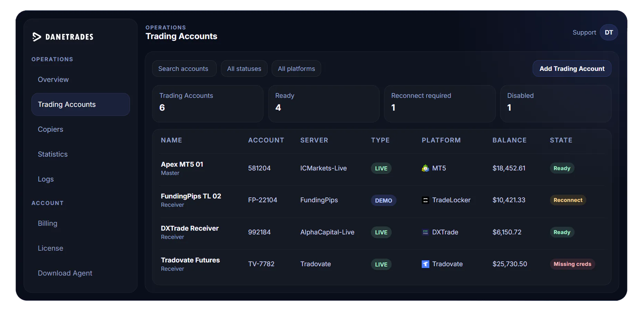Image resolution: width=644 pixels, height=316 pixels.
Task: Click the Reconnect state badge
Action: click(x=568, y=200)
